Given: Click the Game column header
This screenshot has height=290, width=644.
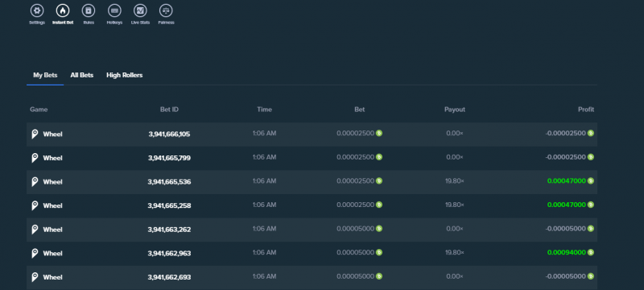Looking at the screenshot, I should tap(39, 110).
